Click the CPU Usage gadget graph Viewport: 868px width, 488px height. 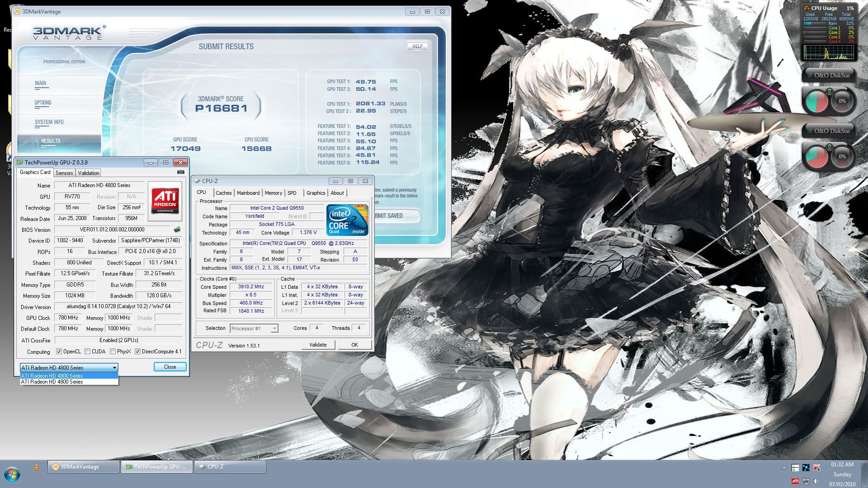829,52
